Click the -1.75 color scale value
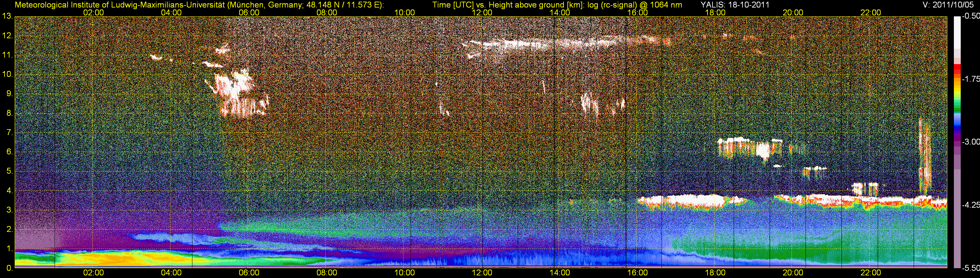980x278 pixels. (x=971, y=79)
